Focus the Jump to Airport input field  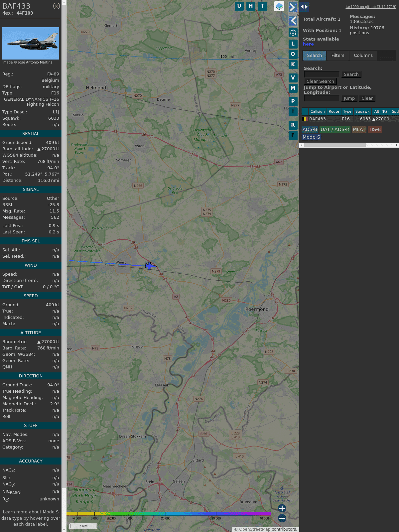(x=322, y=98)
